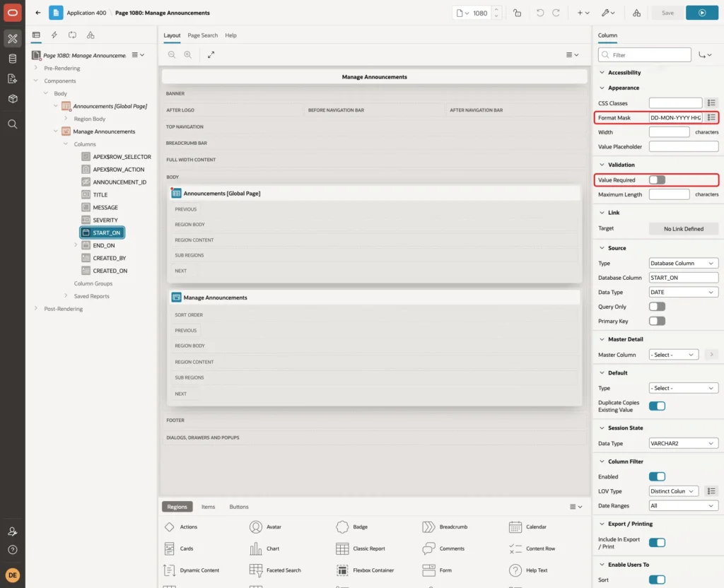Open the Go to Group icon menu

click(705, 55)
